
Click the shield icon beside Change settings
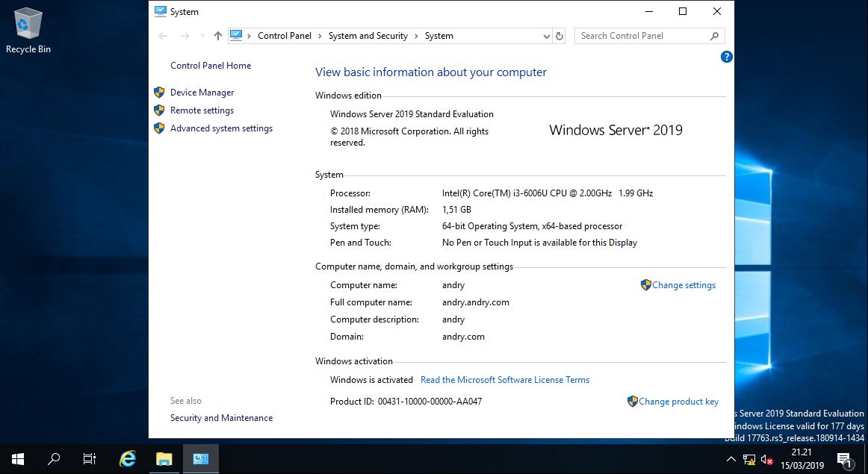pyautogui.click(x=646, y=285)
